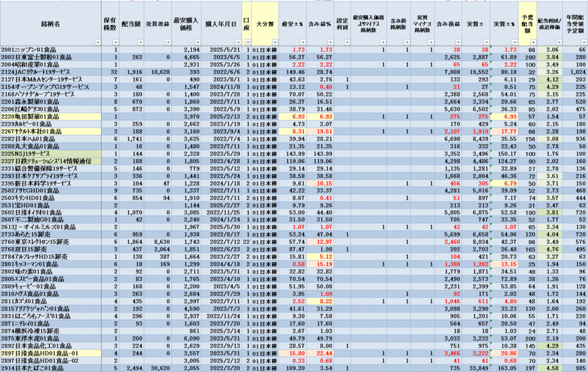Image resolution: width=588 pixels, height=372 pixels.
Task: Select the yellow cell 2267ヤクルト本社01食品
Action: pos(51,131)
